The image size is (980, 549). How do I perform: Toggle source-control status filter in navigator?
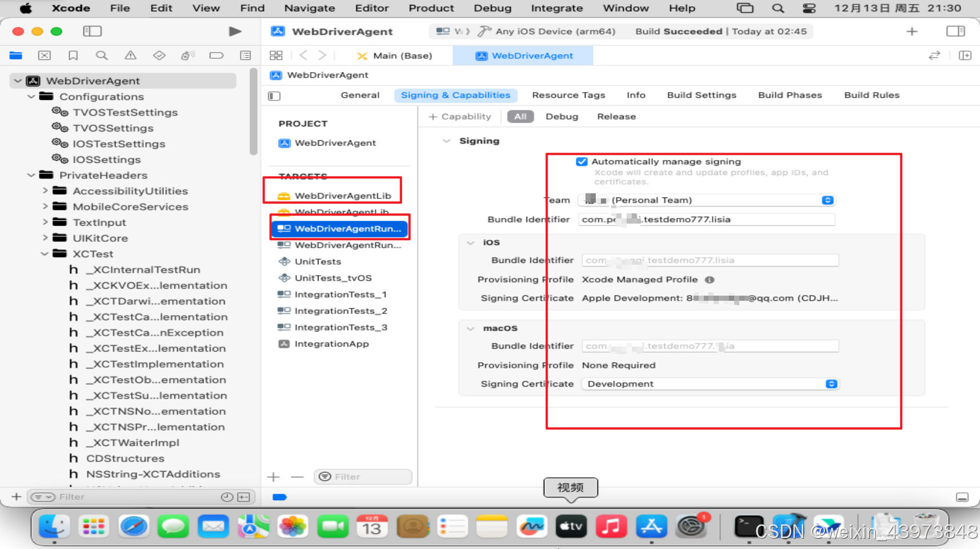point(244,497)
